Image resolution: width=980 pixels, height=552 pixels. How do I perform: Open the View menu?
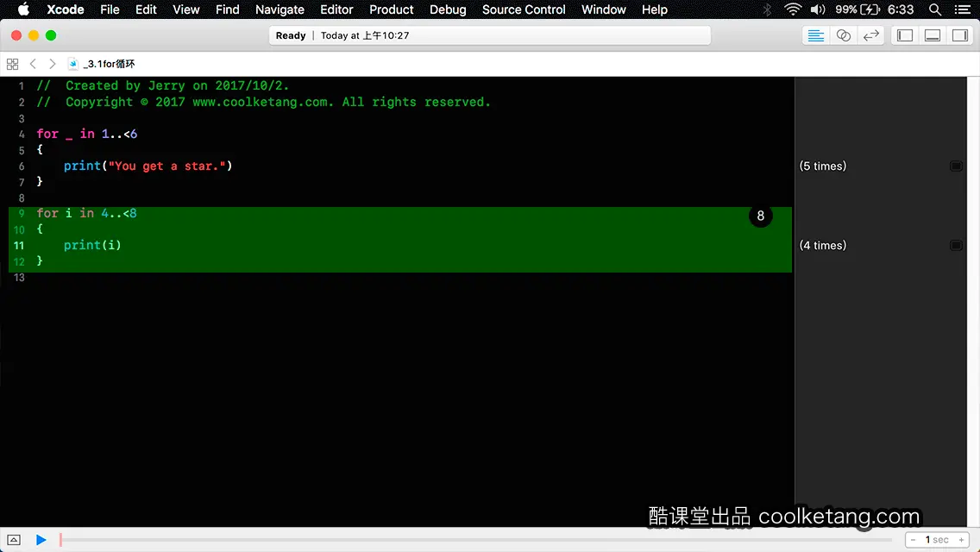pos(185,9)
